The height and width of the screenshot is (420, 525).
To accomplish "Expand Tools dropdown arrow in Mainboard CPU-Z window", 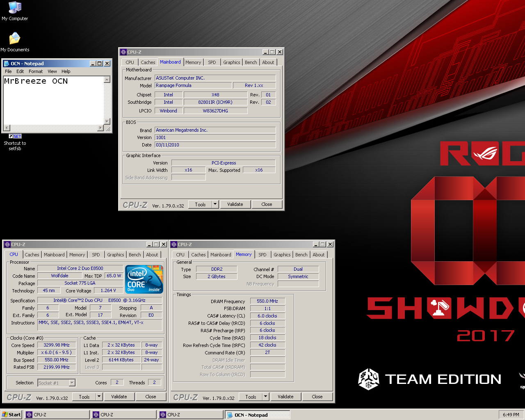I will 215,204.
